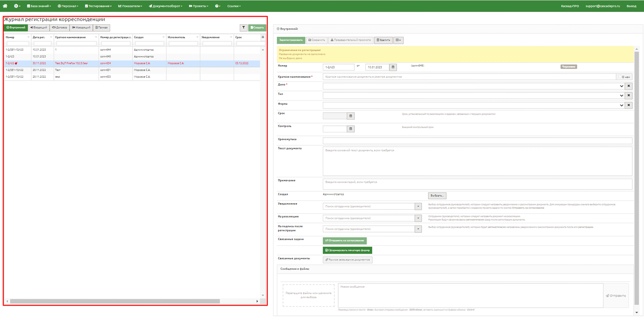The image size is (644, 317).
Task: Focus the Текст документа text area
Action: [x=478, y=161]
